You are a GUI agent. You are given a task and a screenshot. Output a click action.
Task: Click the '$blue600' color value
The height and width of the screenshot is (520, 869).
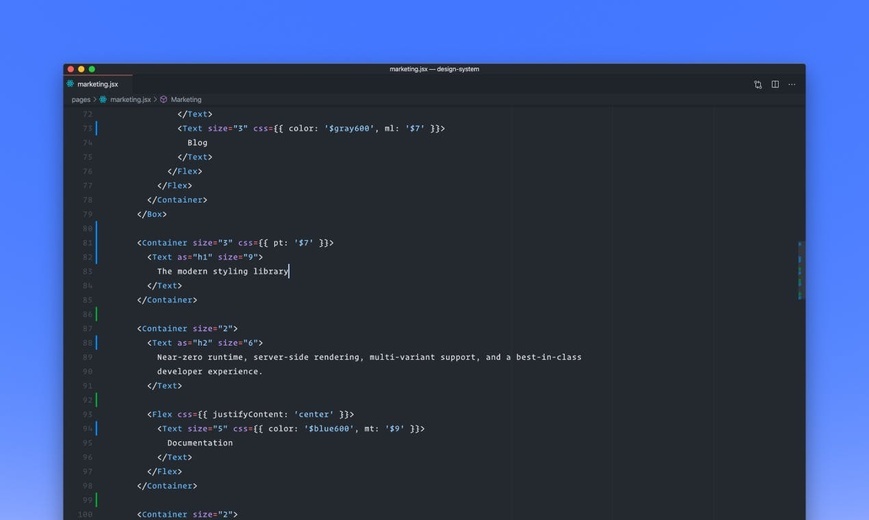(x=329, y=429)
